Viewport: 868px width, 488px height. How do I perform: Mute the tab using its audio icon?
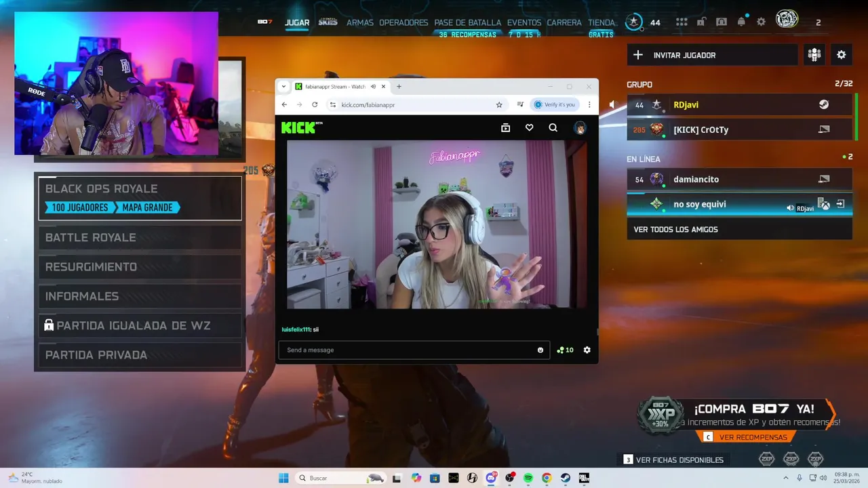[x=373, y=87]
